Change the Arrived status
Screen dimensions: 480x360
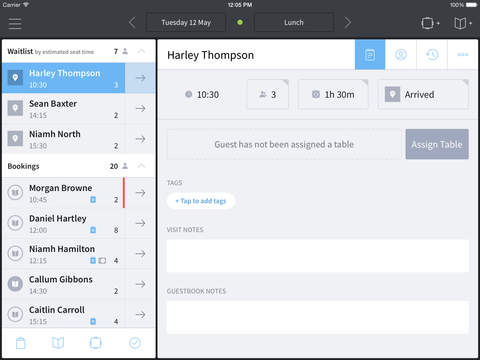[x=423, y=94]
